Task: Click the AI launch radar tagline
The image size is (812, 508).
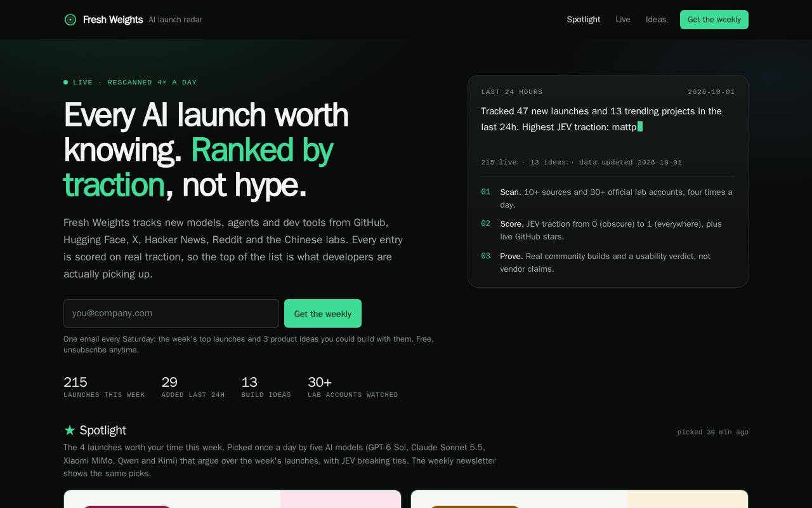Action: pyautogui.click(x=175, y=20)
